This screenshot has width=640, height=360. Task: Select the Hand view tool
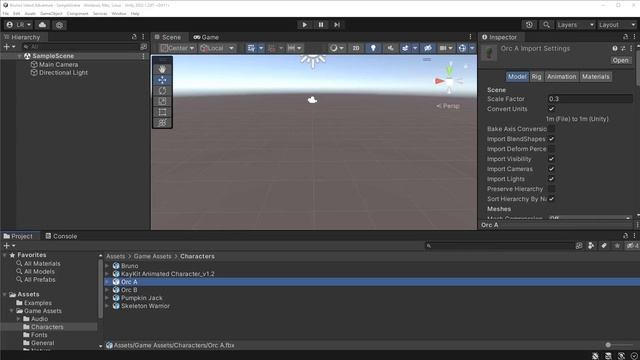click(162, 69)
